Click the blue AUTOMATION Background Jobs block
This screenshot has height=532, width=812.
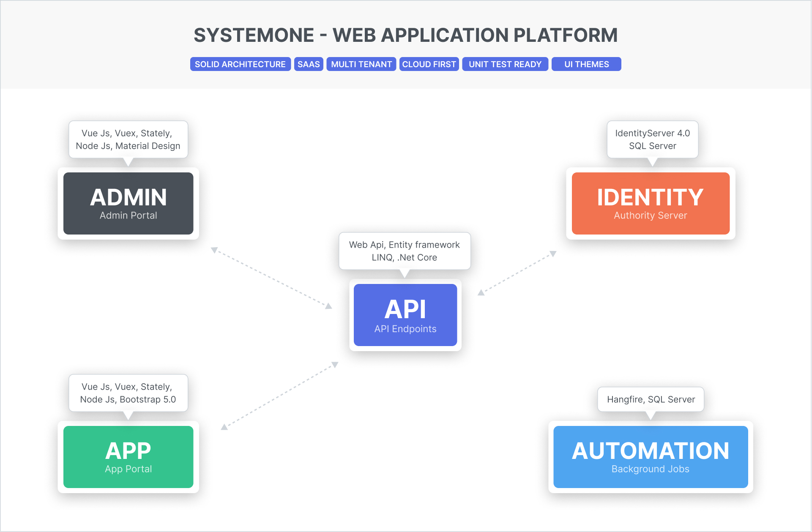pyautogui.click(x=651, y=457)
